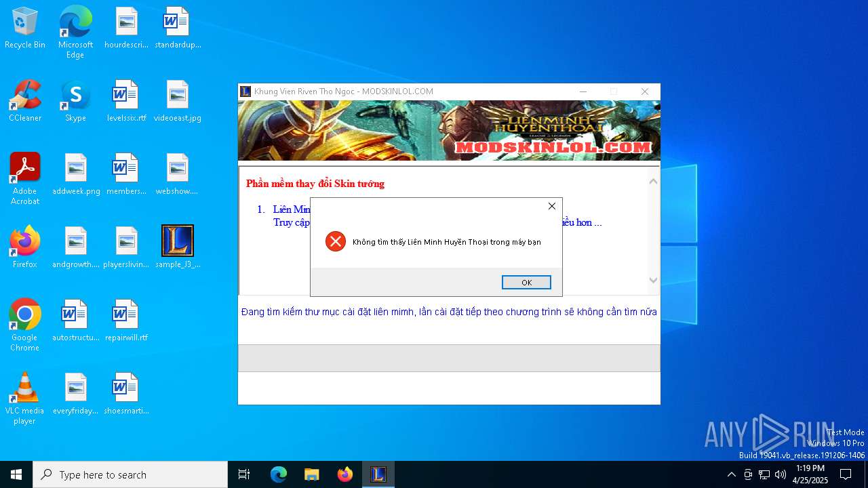Click scroll up arrow in Mod Skin window

[x=653, y=181]
